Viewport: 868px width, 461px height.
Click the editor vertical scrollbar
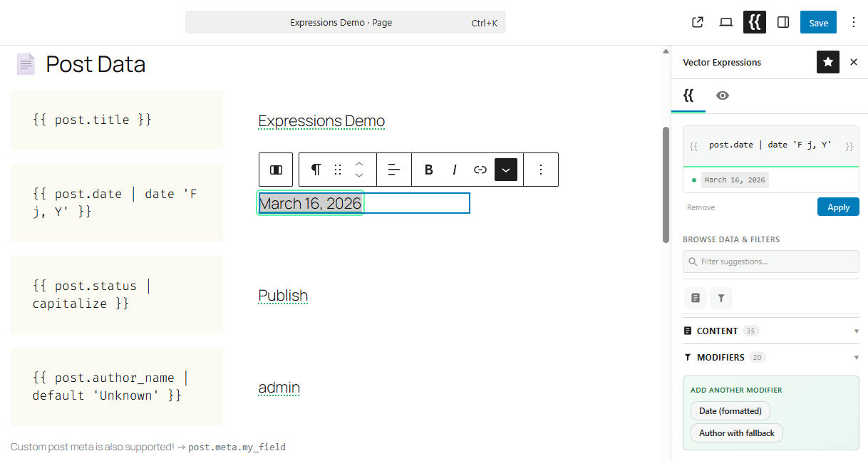(666, 185)
